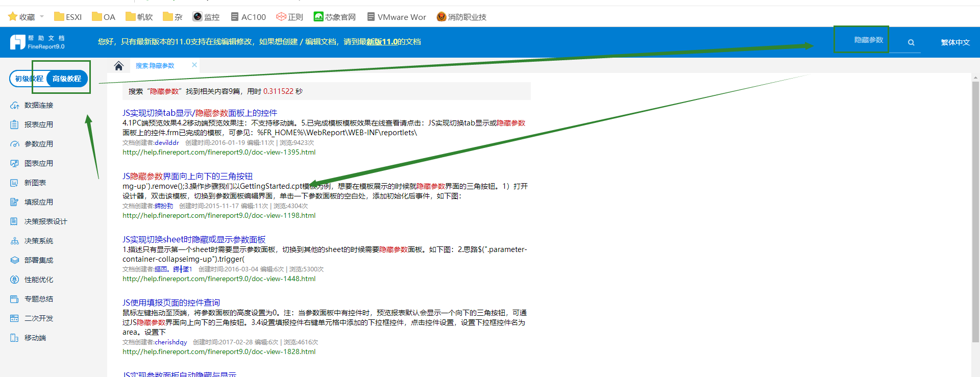This screenshot has width=980, height=377.
Task: Open the 帆软 bookmark folder
Action: coord(139,17)
